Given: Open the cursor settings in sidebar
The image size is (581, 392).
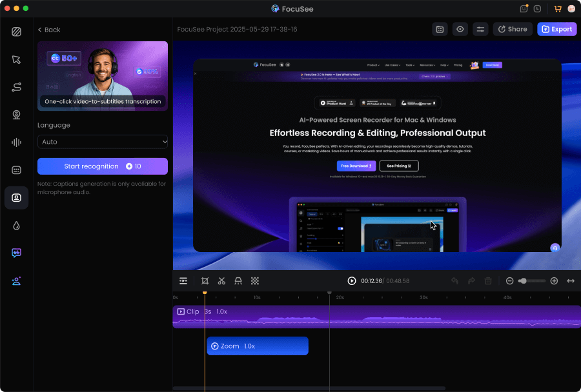Looking at the screenshot, I should tap(16, 59).
